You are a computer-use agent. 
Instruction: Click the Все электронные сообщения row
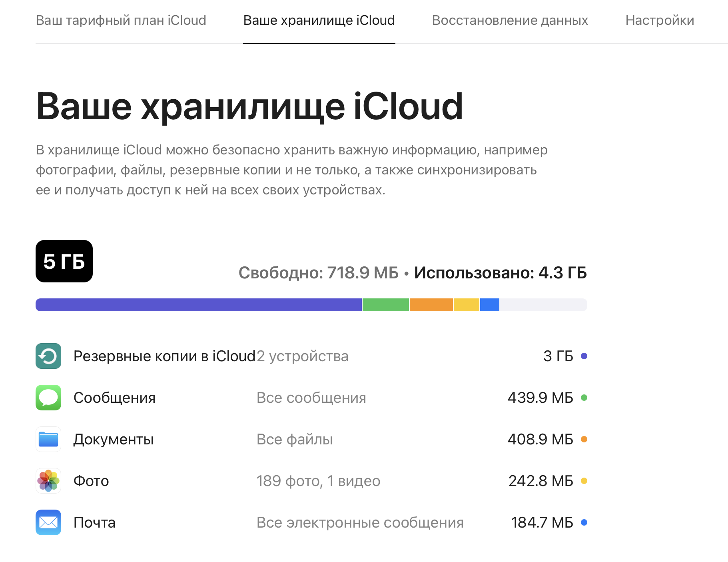click(360, 522)
